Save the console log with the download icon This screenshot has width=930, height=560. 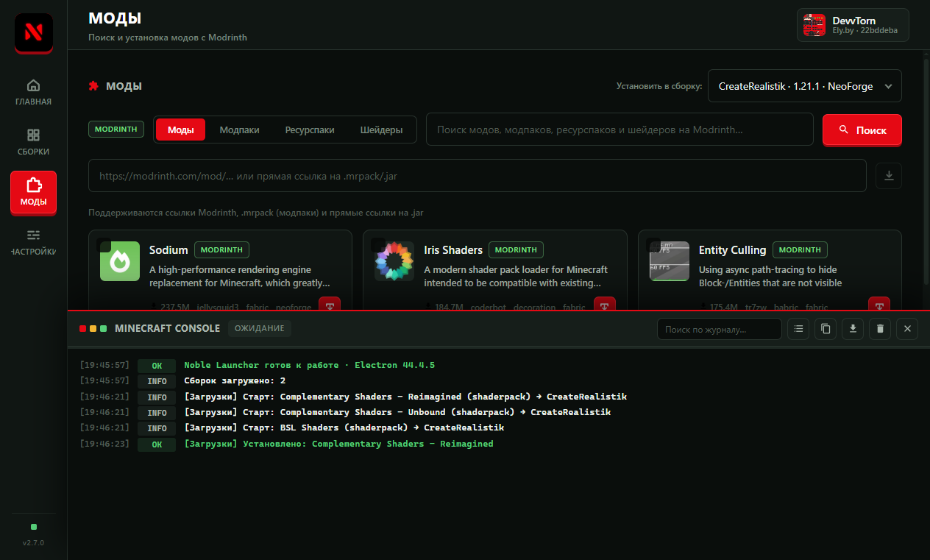pos(853,329)
